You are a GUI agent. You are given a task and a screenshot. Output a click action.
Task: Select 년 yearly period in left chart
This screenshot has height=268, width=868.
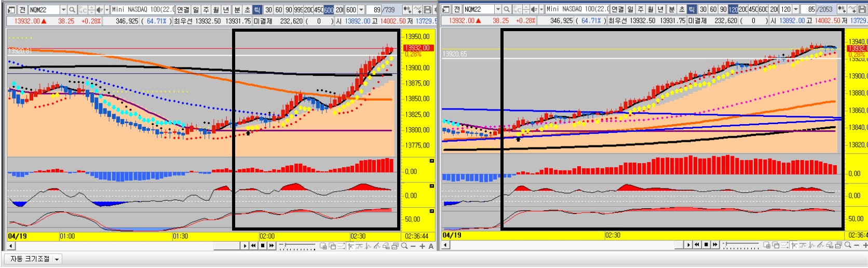[226, 10]
